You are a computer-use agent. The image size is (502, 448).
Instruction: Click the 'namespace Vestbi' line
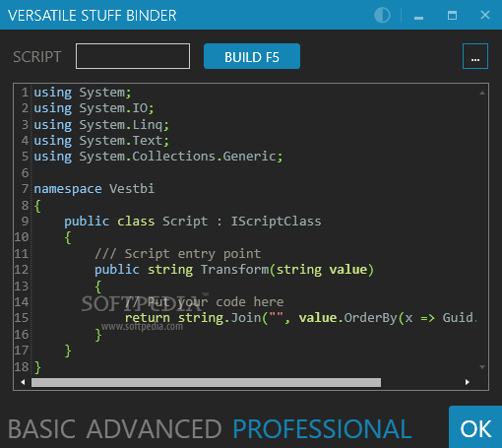94,188
